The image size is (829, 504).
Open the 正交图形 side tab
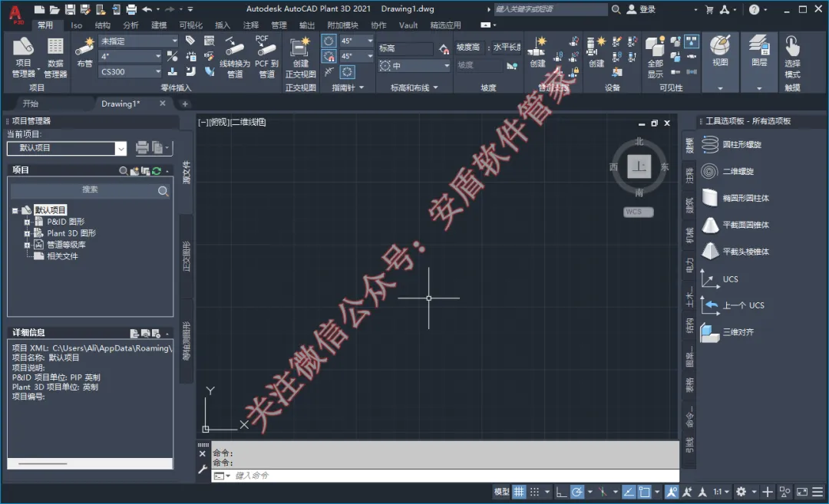point(186,256)
